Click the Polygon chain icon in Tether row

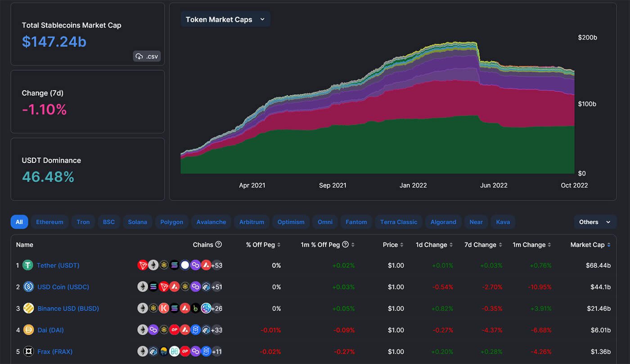[x=195, y=265]
